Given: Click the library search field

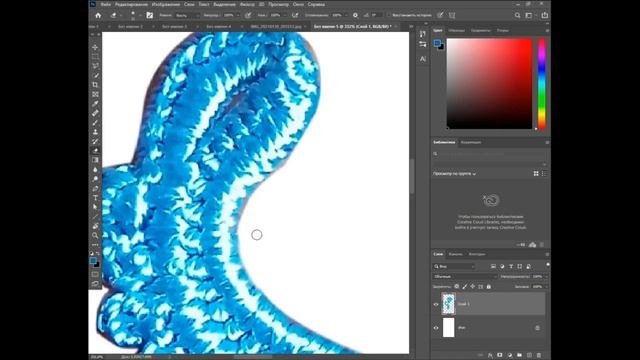Looking at the screenshot, I should 489,154.
